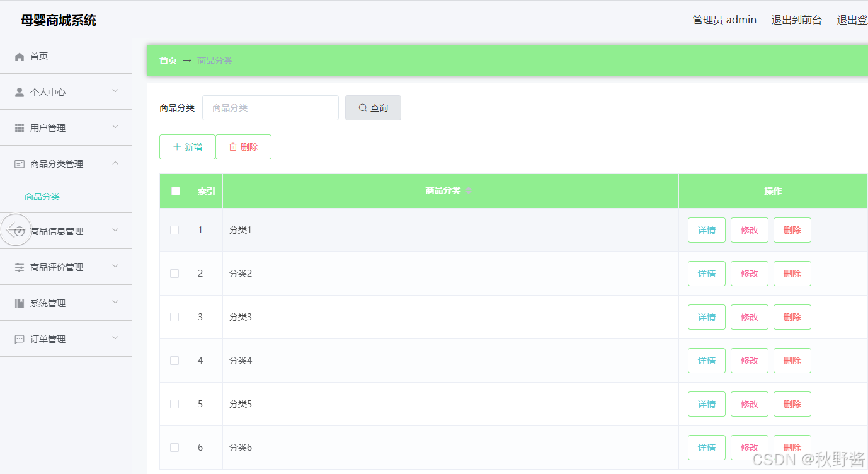
Task: Click the sort arrows beside 商品分类 header
Action: [x=469, y=191]
